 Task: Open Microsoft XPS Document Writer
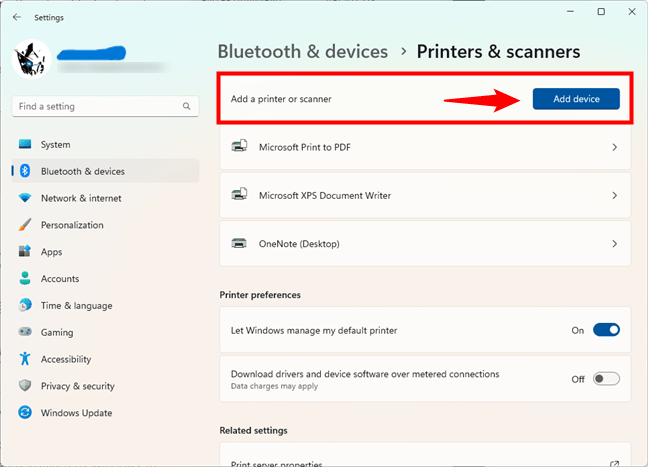coord(425,195)
